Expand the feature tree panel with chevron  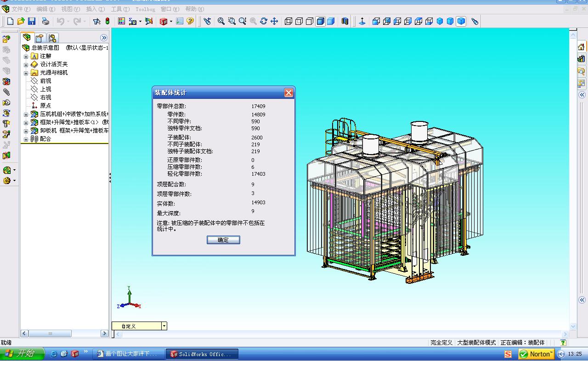pos(104,38)
